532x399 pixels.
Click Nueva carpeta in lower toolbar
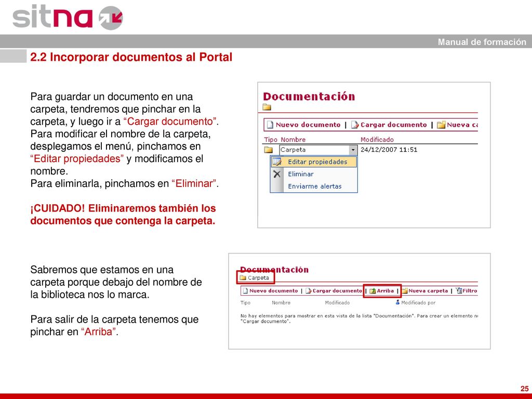pyautogui.click(x=428, y=291)
